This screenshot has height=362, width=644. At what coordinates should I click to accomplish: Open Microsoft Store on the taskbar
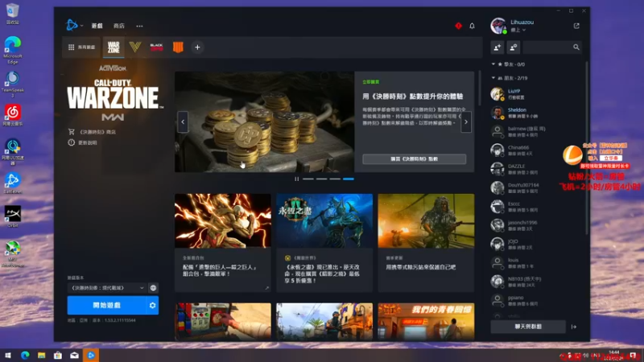[58, 355]
